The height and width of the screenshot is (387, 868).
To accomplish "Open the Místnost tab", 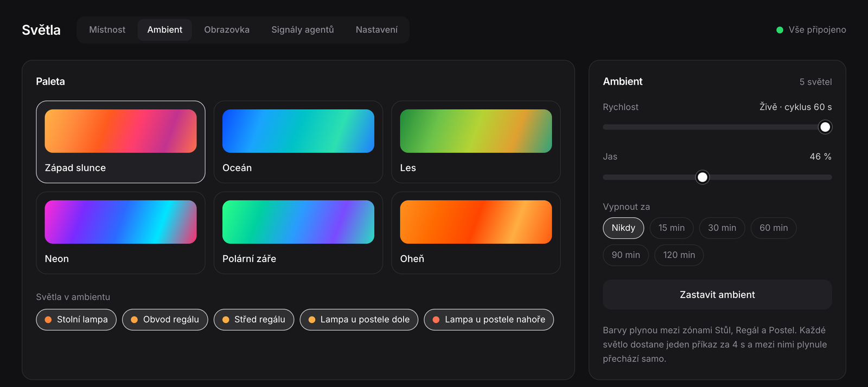I will click(x=107, y=30).
